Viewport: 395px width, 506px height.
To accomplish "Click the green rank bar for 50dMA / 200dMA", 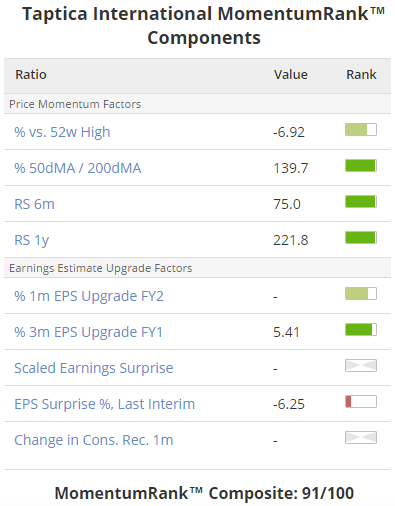I will pyautogui.click(x=361, y=166).
